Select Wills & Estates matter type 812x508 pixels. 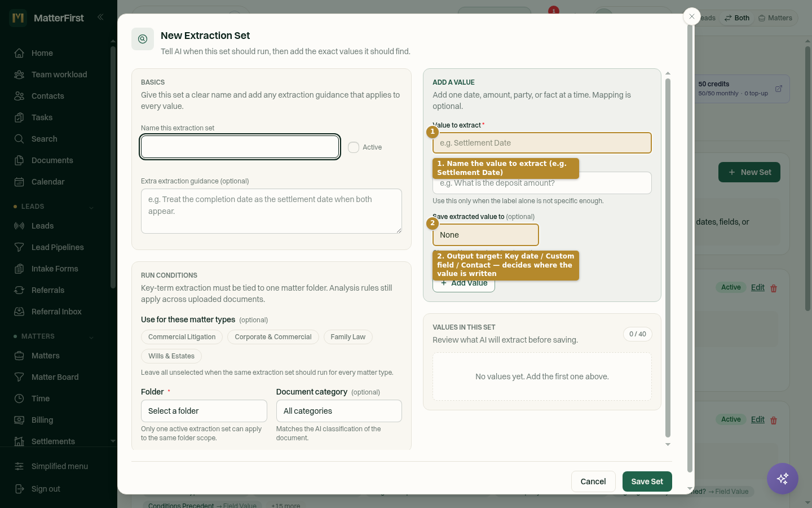point(171,356)
